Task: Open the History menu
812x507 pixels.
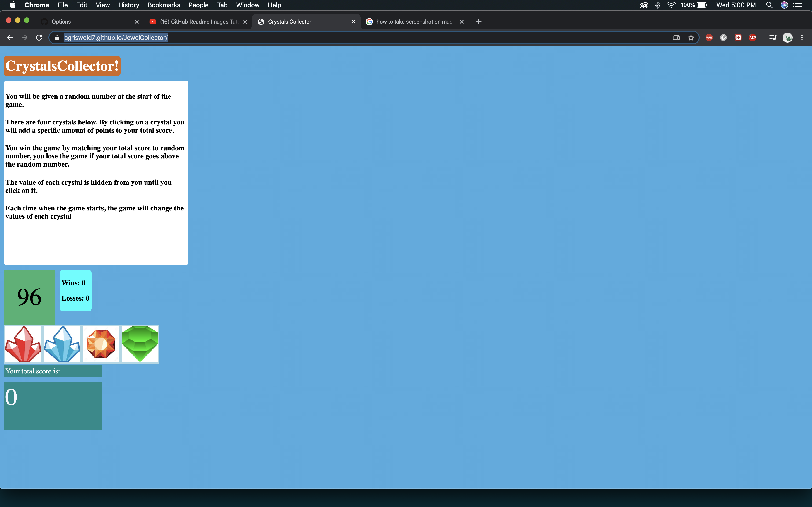Action: tap(128, 5)
